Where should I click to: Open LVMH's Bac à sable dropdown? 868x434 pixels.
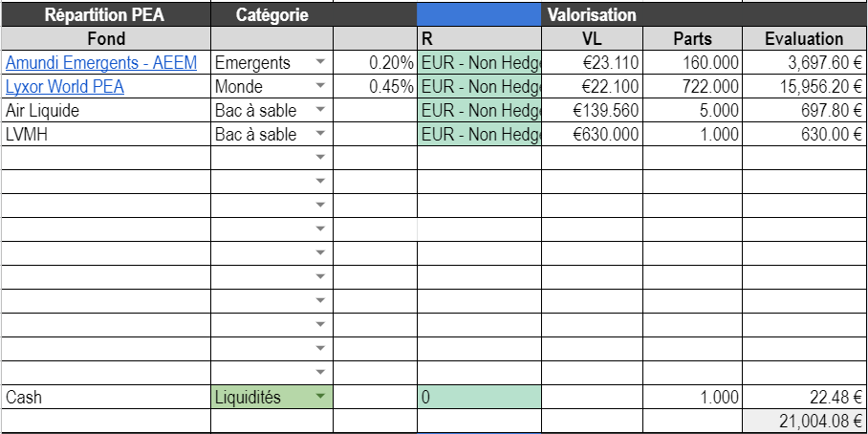[320, 135]
